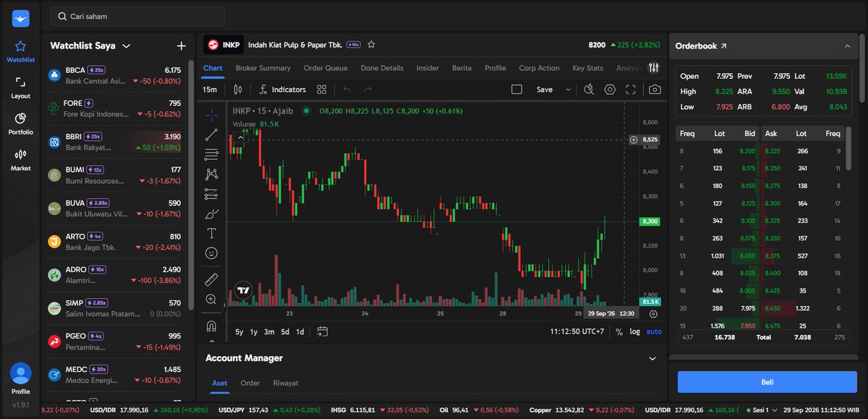Expand the Account Manager panel
The width and height of the screenshot is (868, 419).
pos(652,358)
